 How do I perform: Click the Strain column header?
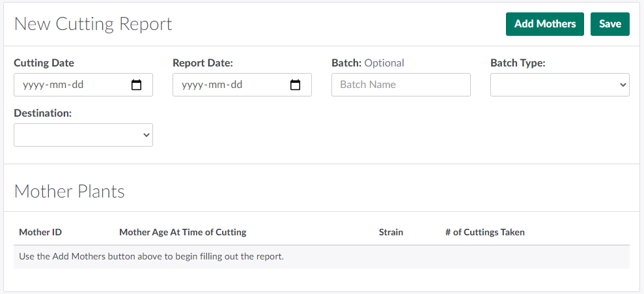391,232
